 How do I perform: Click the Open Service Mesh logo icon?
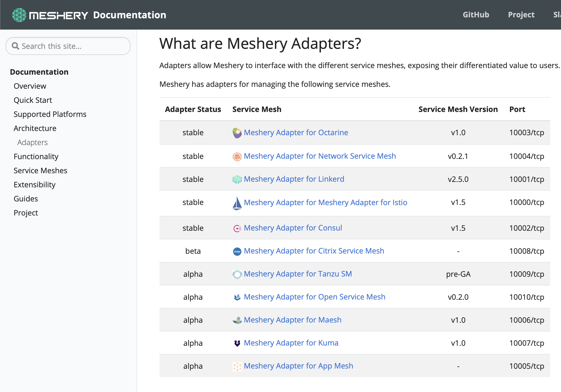coord(237,297)
